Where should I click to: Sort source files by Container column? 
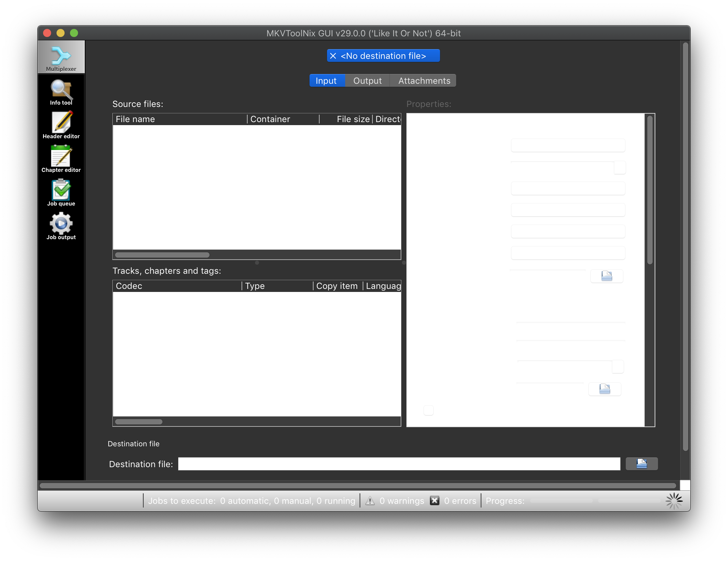[x=283, y=119]
